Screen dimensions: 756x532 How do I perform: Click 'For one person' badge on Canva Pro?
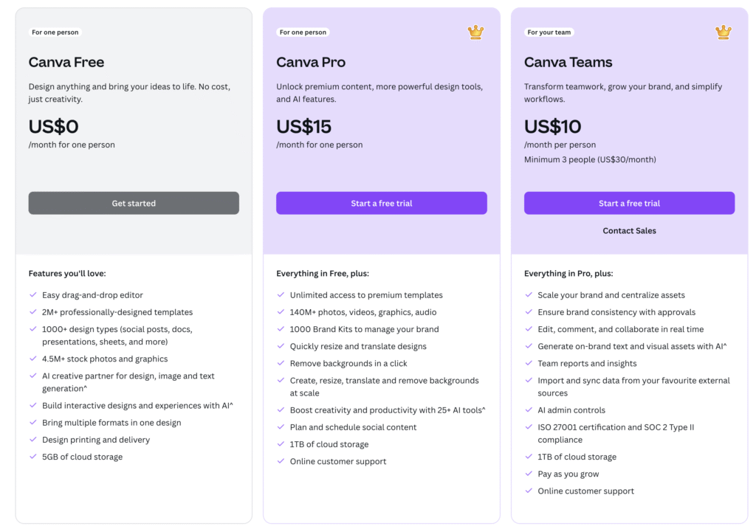point(303,32)
